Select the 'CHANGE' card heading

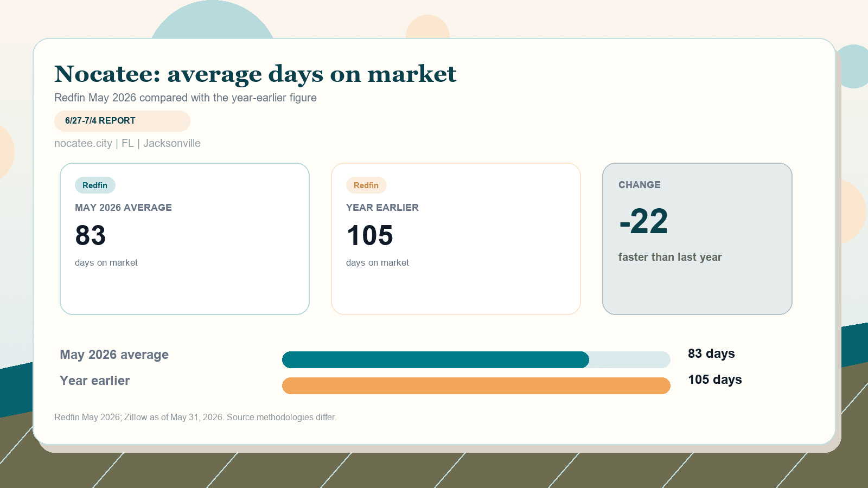point(640,185)
